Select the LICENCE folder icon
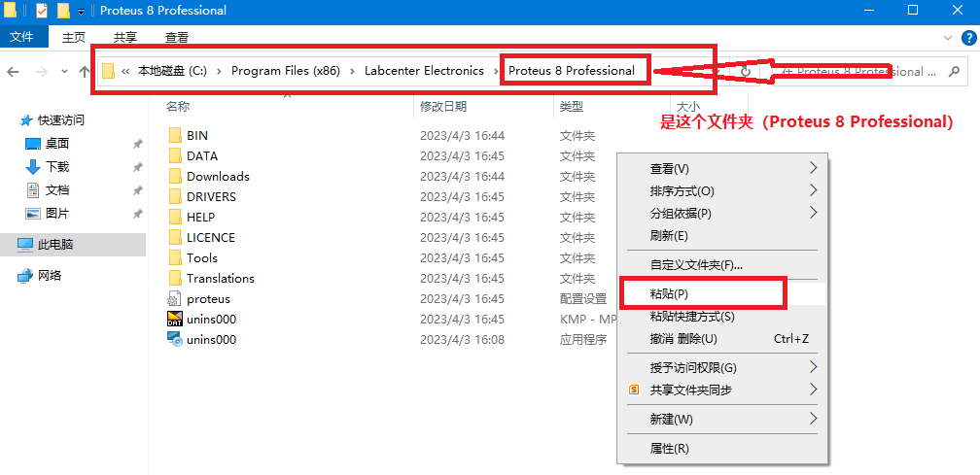This screenshot has width=980, height=475. pyautogui.click(x=175, y=238)
